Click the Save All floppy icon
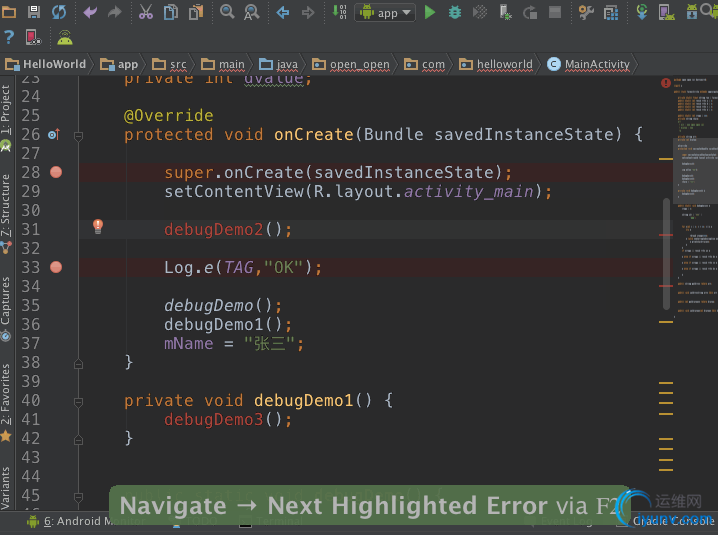Image resolution: width=718 pixels, height=535 pixels. 34,12
